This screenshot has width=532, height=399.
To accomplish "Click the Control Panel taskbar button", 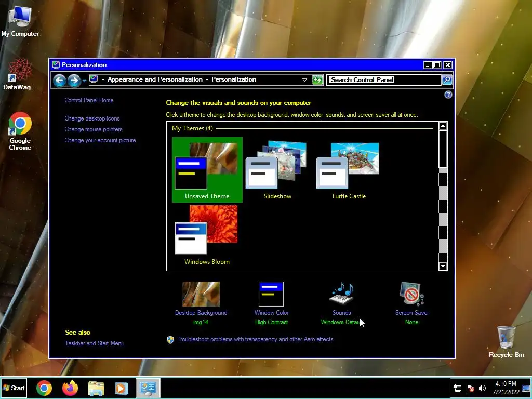I will [148, 388].
